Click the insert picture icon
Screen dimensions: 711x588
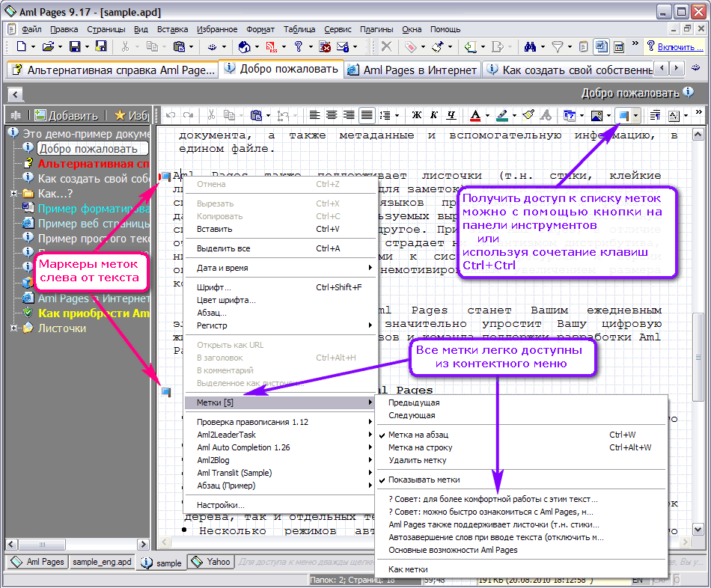click(x=596, y=116)
